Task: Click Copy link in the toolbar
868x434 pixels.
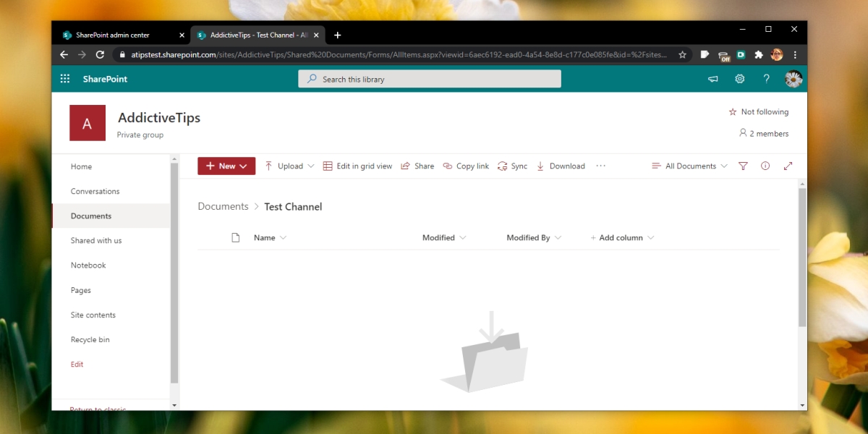Action: click(466, 166)
